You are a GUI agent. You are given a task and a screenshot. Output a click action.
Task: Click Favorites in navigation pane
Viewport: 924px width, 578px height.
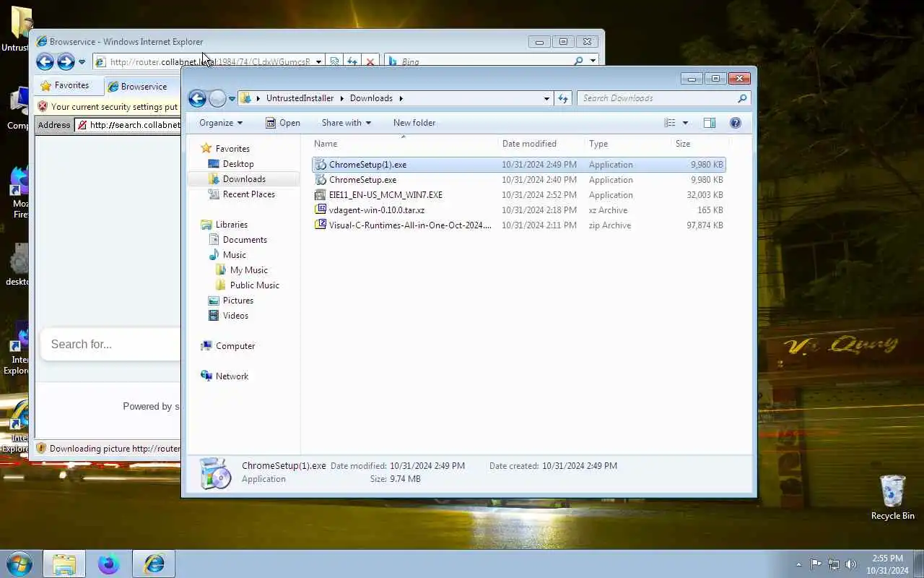pos(232,149)
